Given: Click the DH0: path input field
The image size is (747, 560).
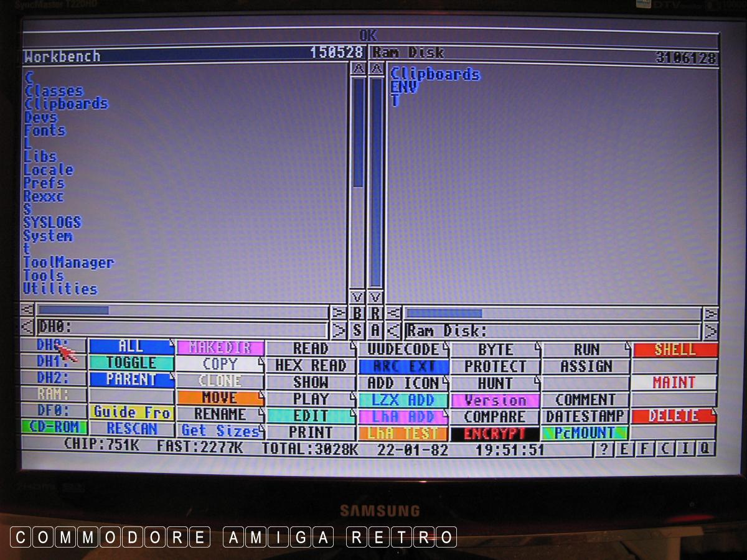Looking at the screenshot, I should pyautogui.click(x=182, y=327).
